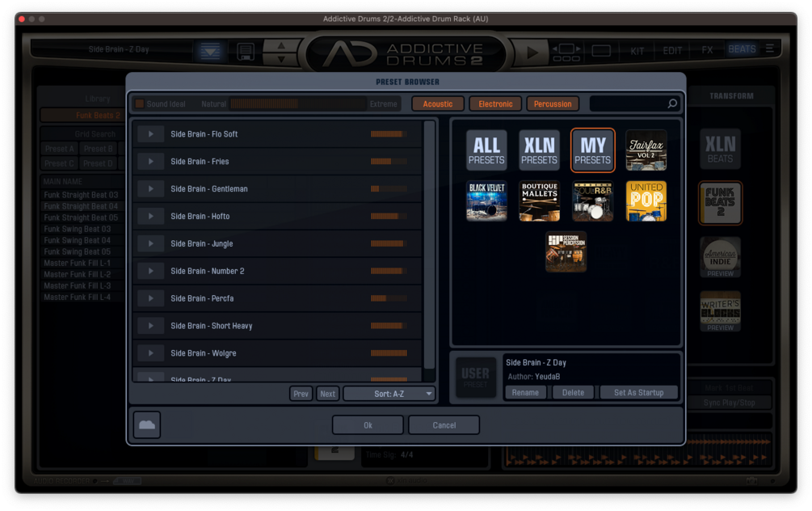Choose Soul R&B kit presets
Screen dimensions: 812x511
(592, 201)
